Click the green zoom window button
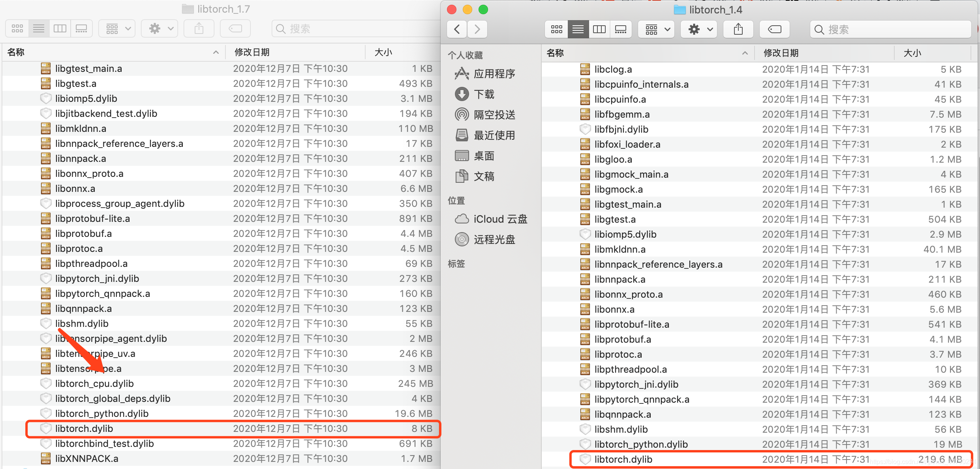The image size is (980, 469). click(483, 9)
